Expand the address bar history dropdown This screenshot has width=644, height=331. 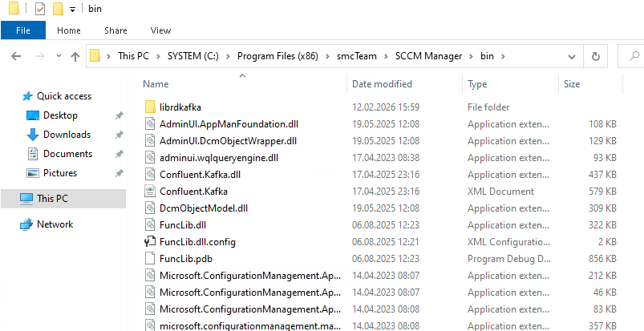click(x=571, y=56)
